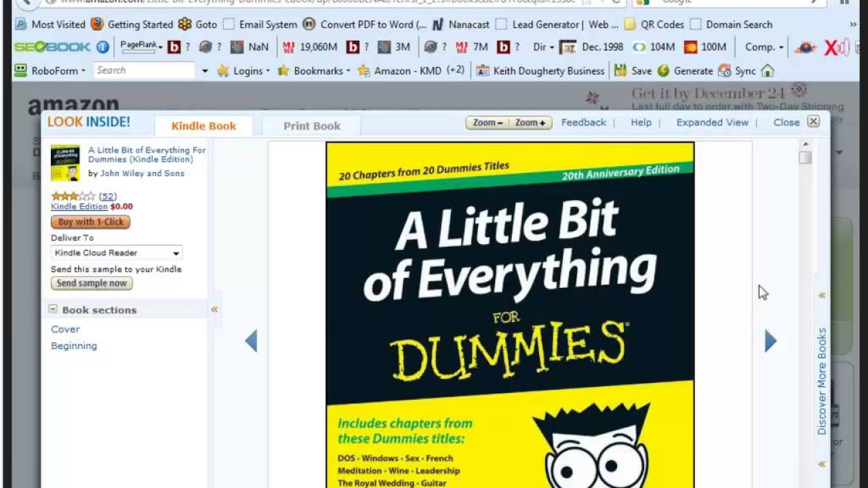868x488 pixels.
Task: Select the Amazon - KMD RoboForm login
Action: pos(399,70)
